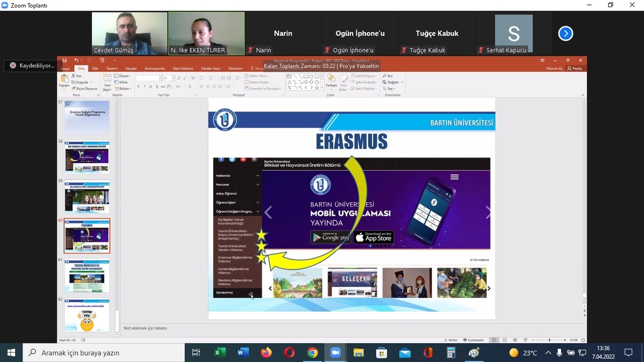Open Chrome from Windows taskbar

312,353
